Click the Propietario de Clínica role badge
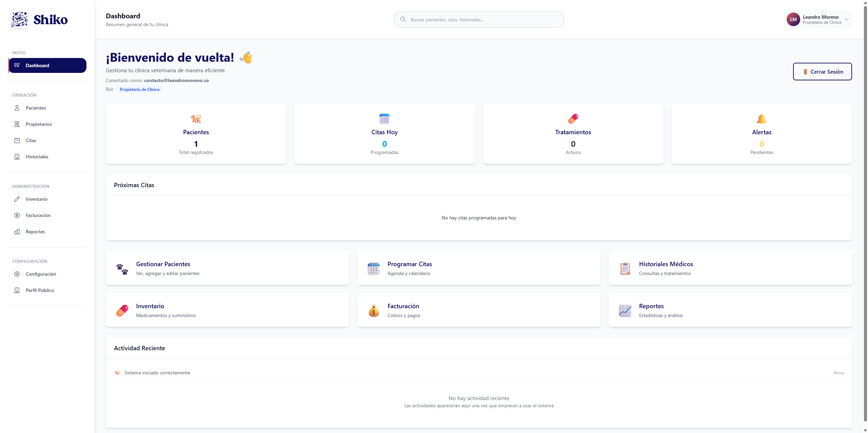 [x=139, y=89]
